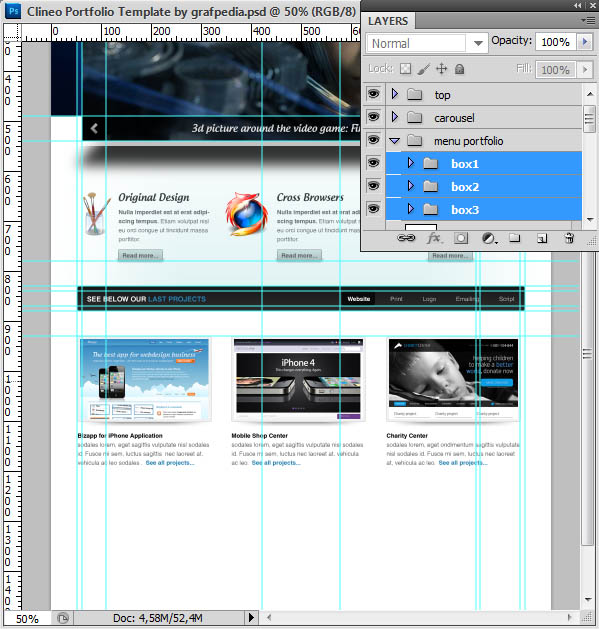
Task: Select the top group folder icon
Action: coord(414,95)
